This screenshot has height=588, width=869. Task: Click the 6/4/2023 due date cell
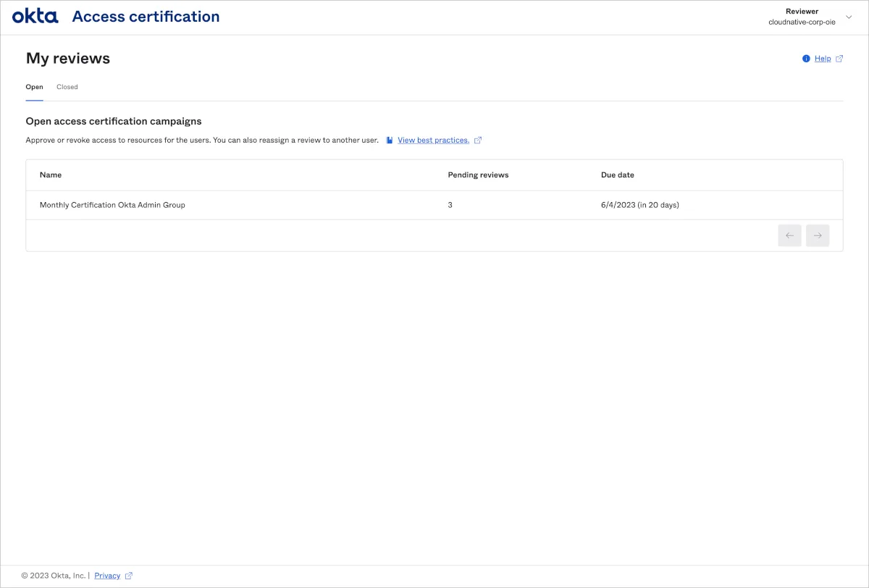coord(639,205)
